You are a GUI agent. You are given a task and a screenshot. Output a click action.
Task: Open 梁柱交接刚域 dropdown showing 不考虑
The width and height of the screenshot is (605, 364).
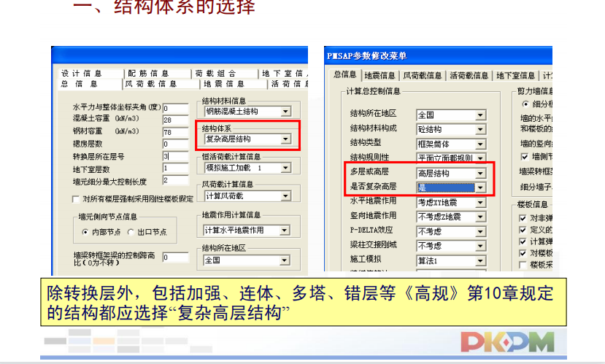[451, 246]
